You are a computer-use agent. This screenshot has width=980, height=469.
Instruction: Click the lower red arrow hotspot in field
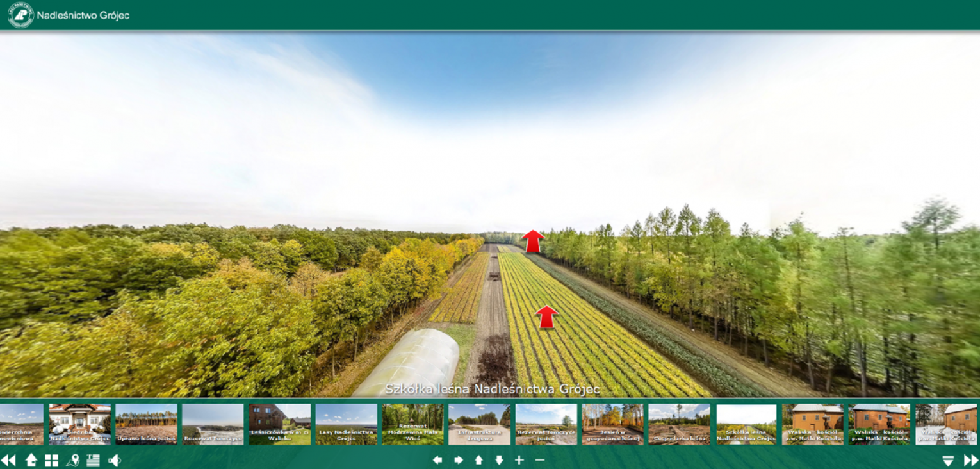(x=546, y=317)
